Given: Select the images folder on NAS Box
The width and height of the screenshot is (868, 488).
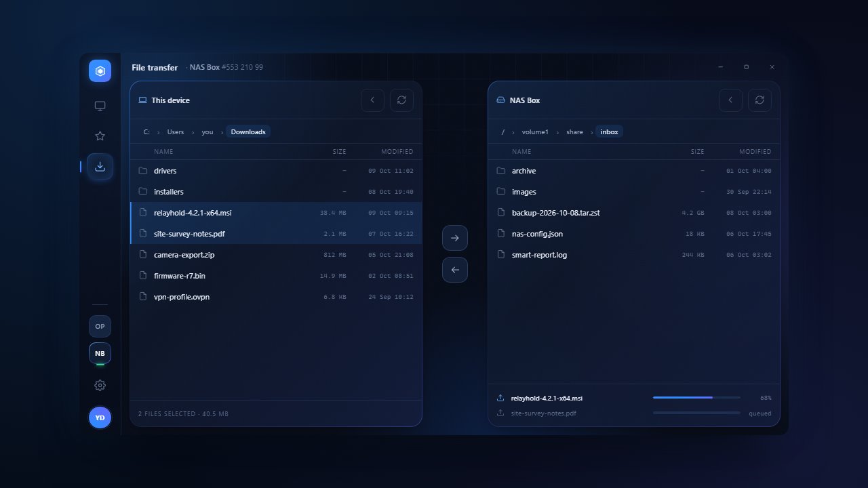Looking at the screenshot, I should coord(633,192).
